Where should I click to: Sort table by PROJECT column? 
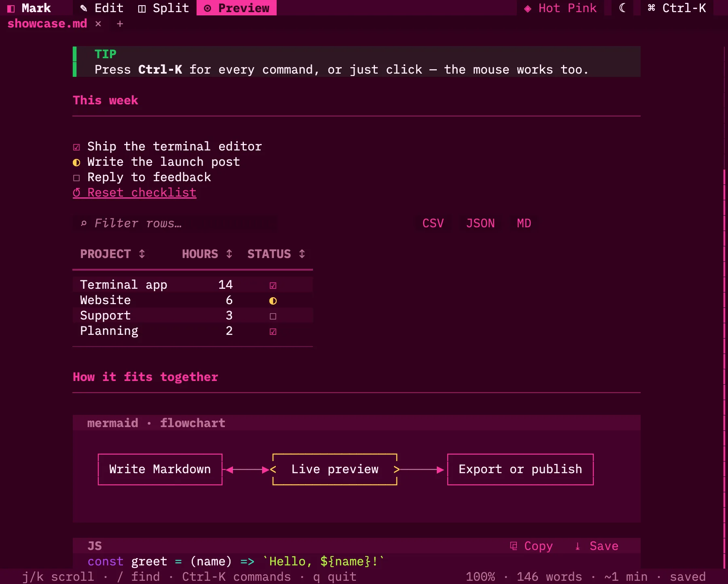point(113,254)
